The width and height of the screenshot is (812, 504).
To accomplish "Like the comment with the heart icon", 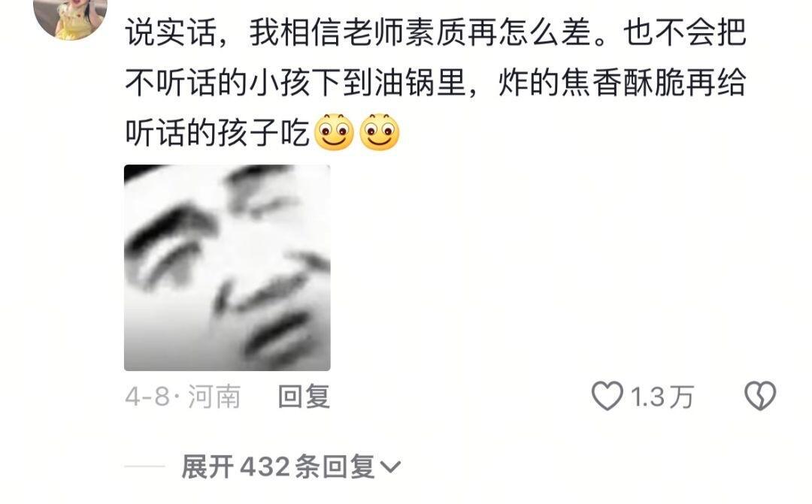I will pos(607,397).
